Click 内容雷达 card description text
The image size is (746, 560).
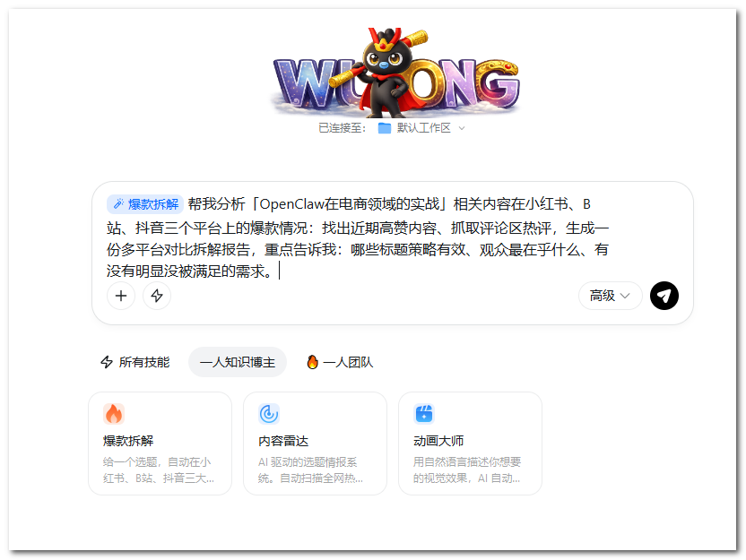[x=310, y=470]
